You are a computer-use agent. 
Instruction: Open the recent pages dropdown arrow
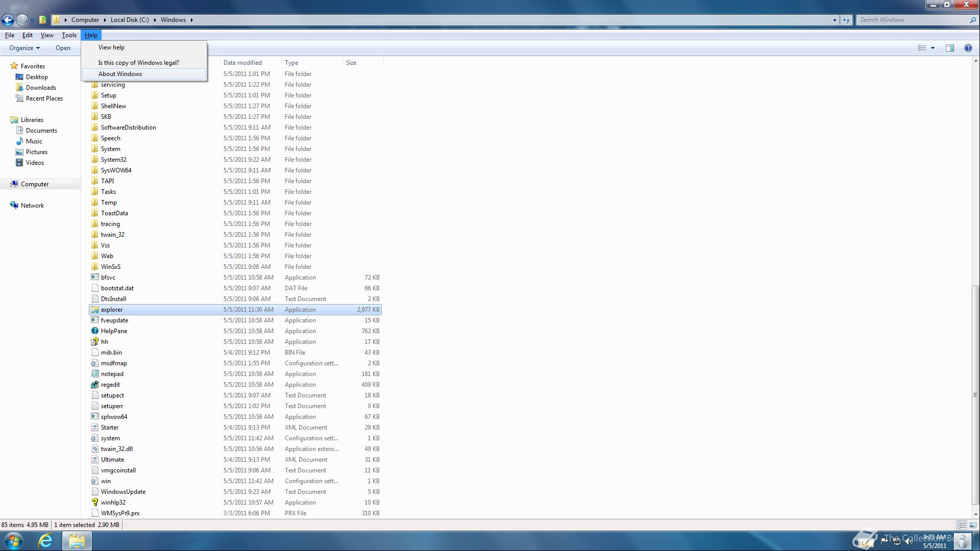tap(32, 20)
